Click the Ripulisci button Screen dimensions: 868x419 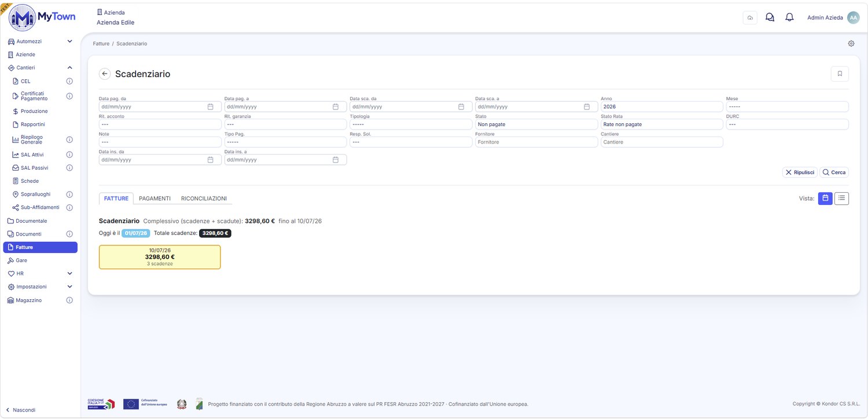click(800, 172)
